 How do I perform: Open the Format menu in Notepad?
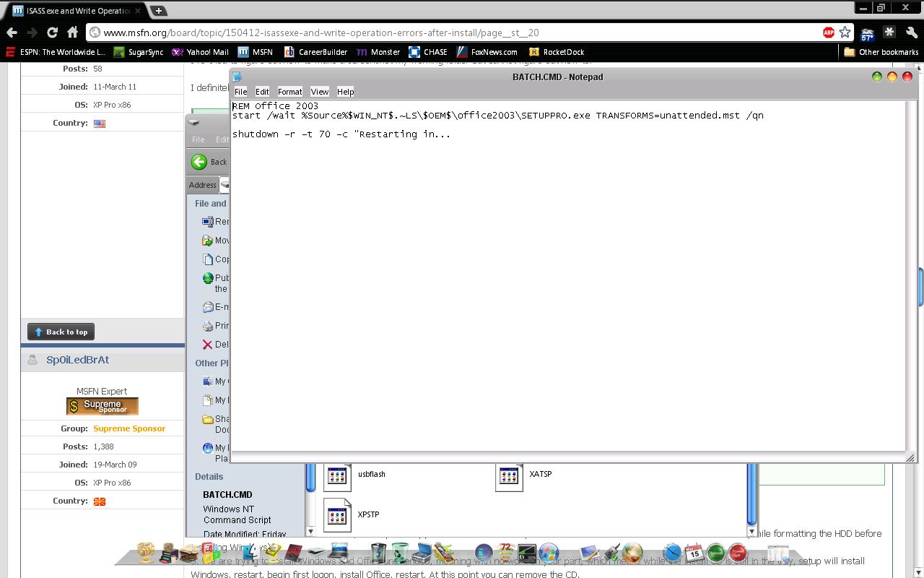pos(289,92)
